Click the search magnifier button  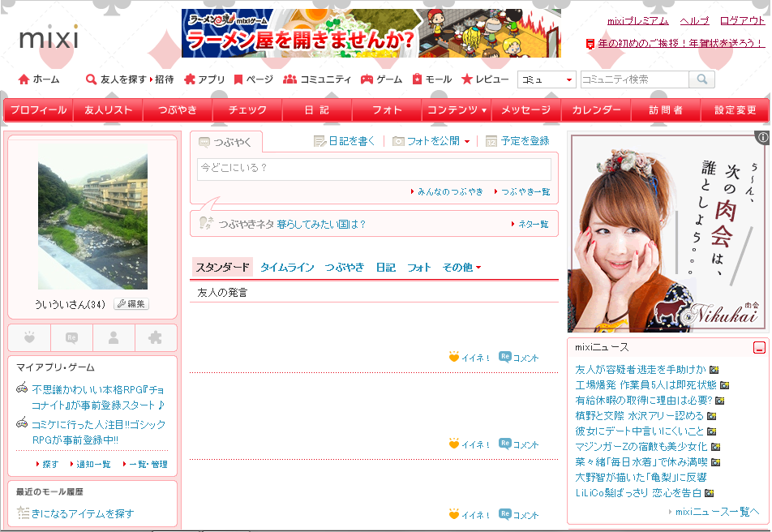[702, 79]
